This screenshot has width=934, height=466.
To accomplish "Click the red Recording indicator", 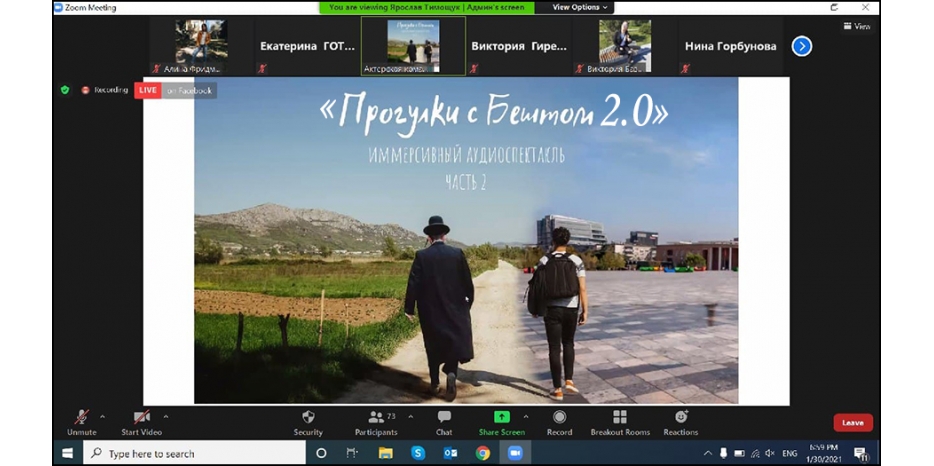I will click(105, 90).
